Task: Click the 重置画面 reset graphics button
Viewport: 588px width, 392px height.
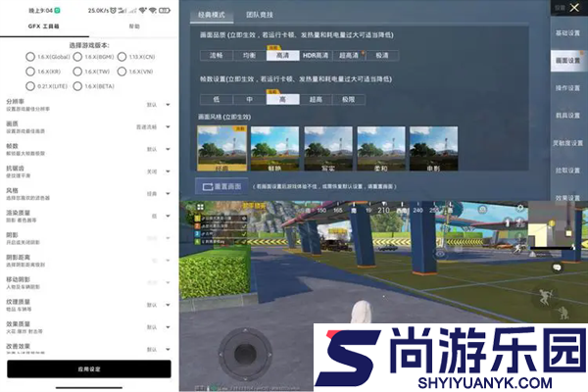Action: 221,186
